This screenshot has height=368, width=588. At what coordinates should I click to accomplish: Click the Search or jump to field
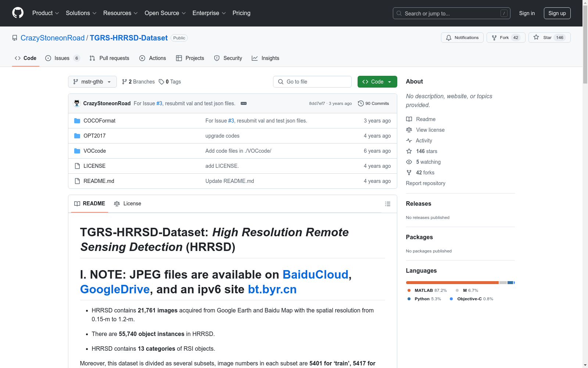pyautogui.click(x=452, y=13)
